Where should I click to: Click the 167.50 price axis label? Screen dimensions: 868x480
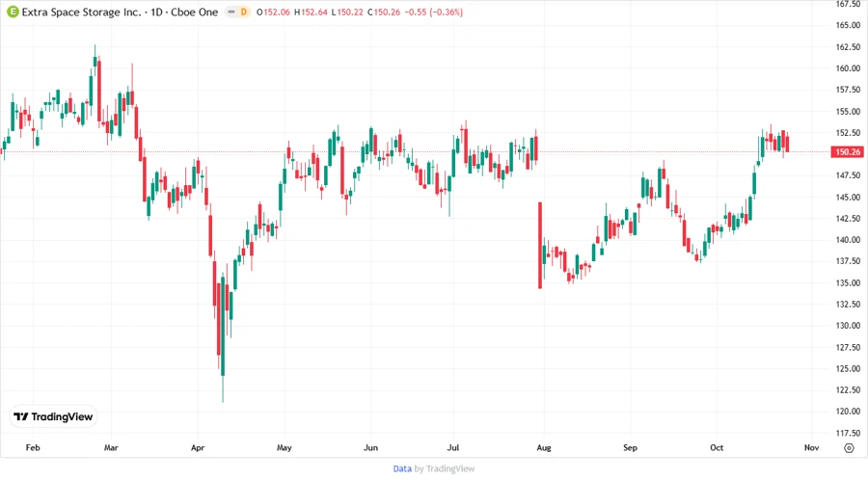(848, 4)
